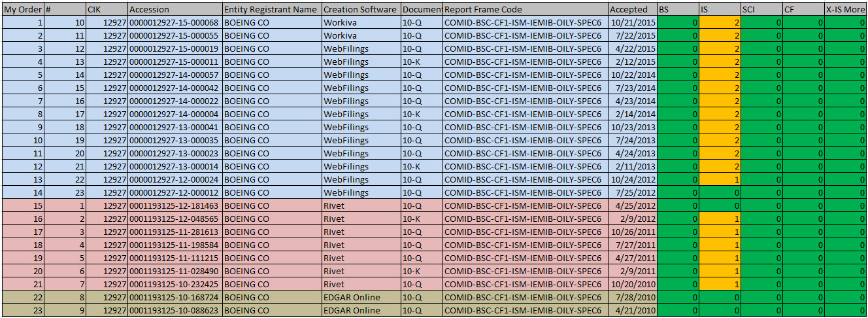Click the BS column header

[678, 9]
